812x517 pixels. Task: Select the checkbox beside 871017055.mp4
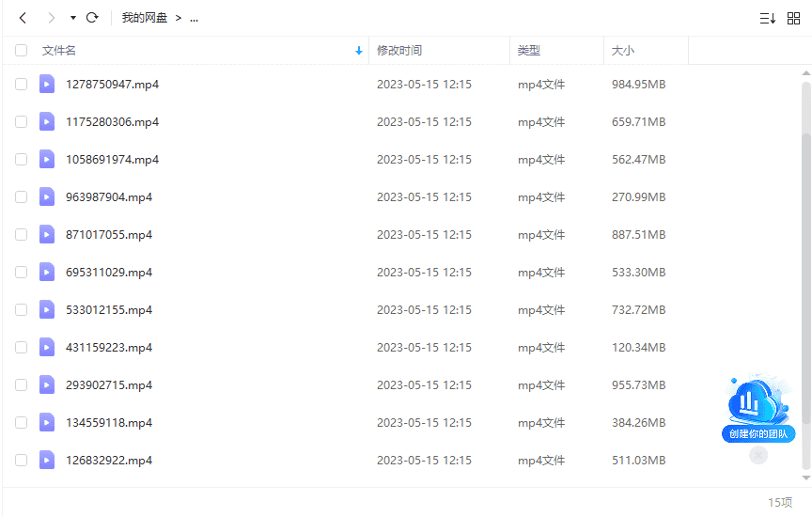22,235
